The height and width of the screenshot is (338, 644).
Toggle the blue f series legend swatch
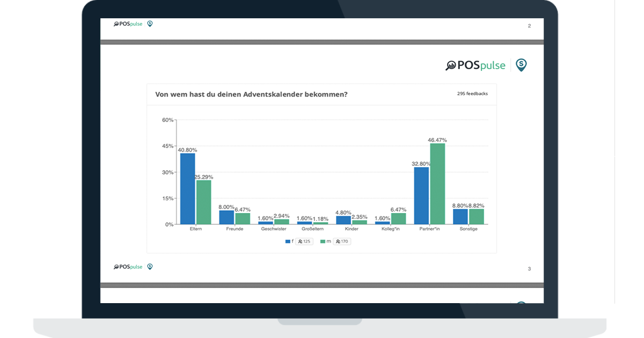pos(288,241)
